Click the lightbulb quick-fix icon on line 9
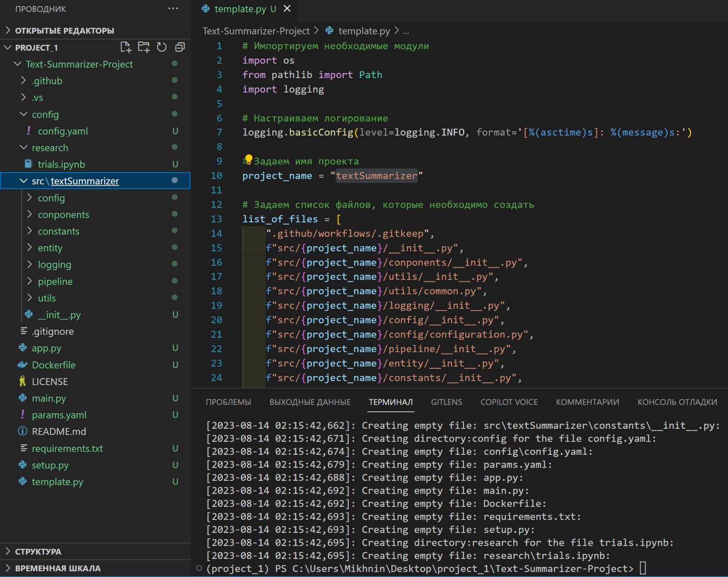728x577 pixels. point(248,159)
